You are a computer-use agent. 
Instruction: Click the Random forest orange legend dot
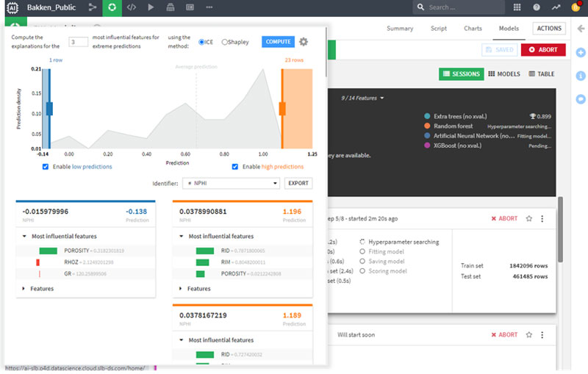427,126
